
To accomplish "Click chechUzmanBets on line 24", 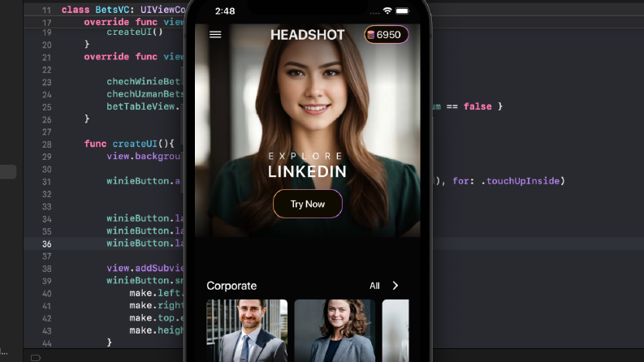I will coord(145,94).
